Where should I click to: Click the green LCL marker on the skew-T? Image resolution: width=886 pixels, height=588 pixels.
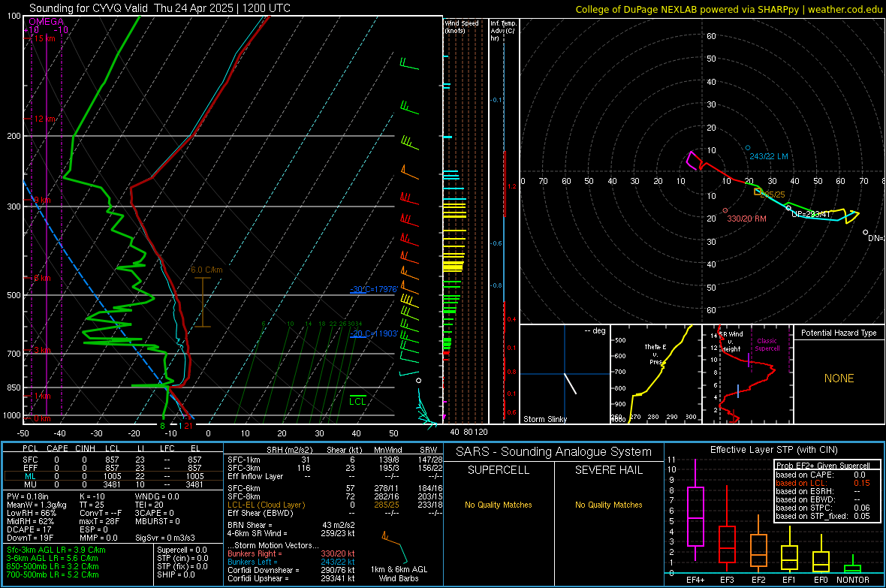[x=357, y=400]
